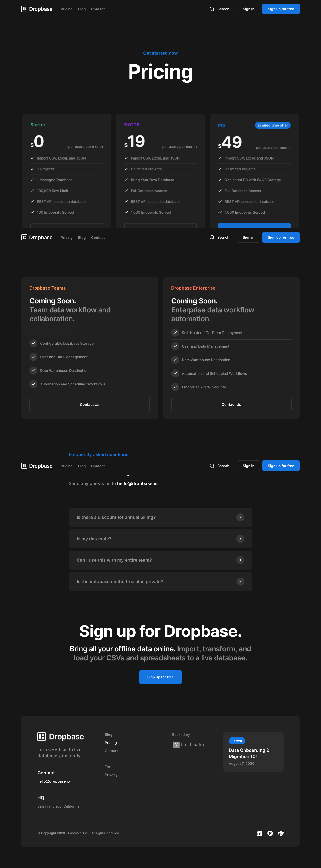This screenshot has height=868, width=321.
Task: Click the Teams card's Automation and Scheduled Workflows check circle
Action: pyautogui.click(x=33, y=384)
